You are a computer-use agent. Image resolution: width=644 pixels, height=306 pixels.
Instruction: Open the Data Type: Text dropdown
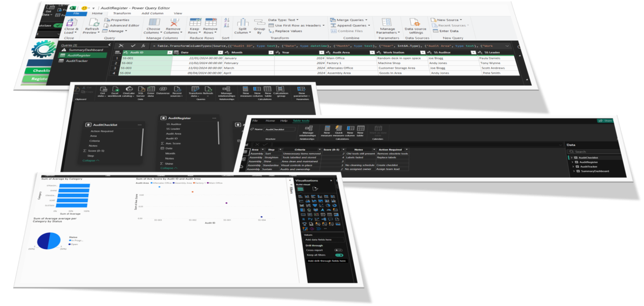pos(284,20)
